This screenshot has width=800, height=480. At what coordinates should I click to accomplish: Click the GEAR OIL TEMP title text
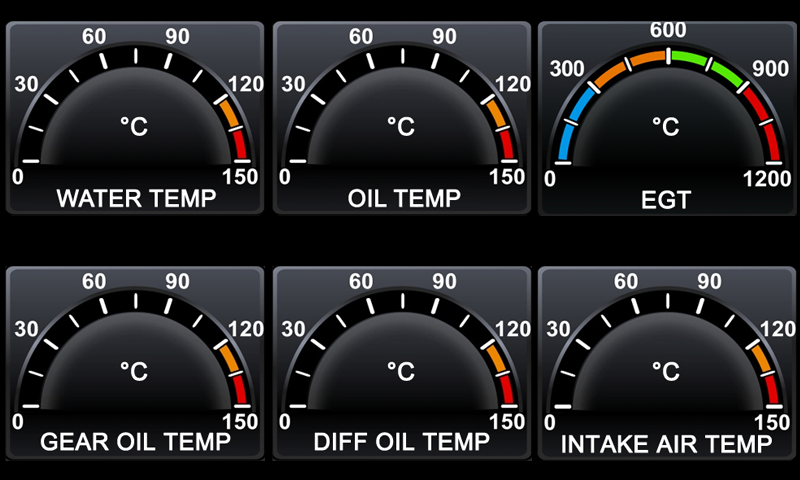click(x=135, y=442)
